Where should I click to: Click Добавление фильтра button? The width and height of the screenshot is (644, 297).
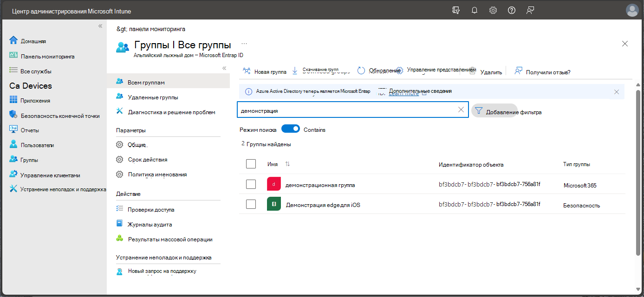507,111
